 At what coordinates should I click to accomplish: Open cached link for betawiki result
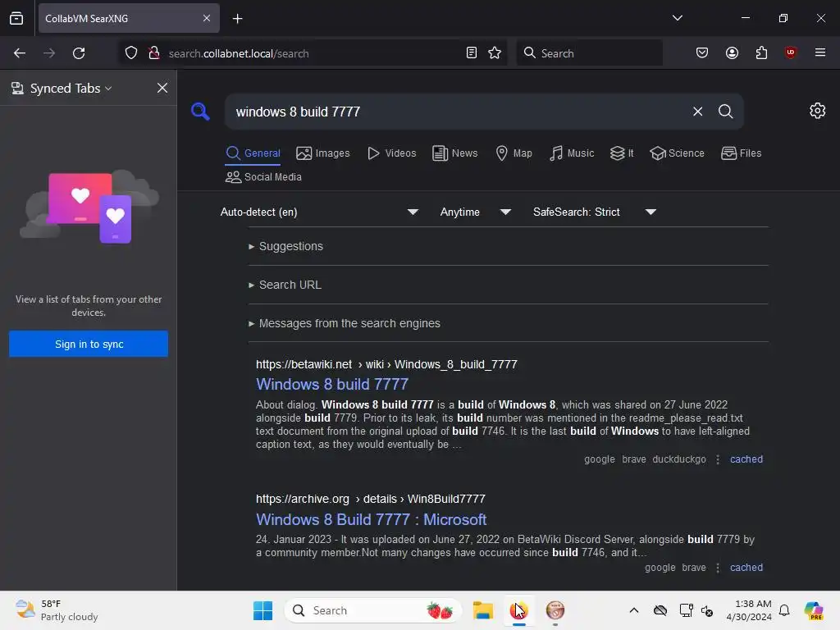[x=746, y=459]
